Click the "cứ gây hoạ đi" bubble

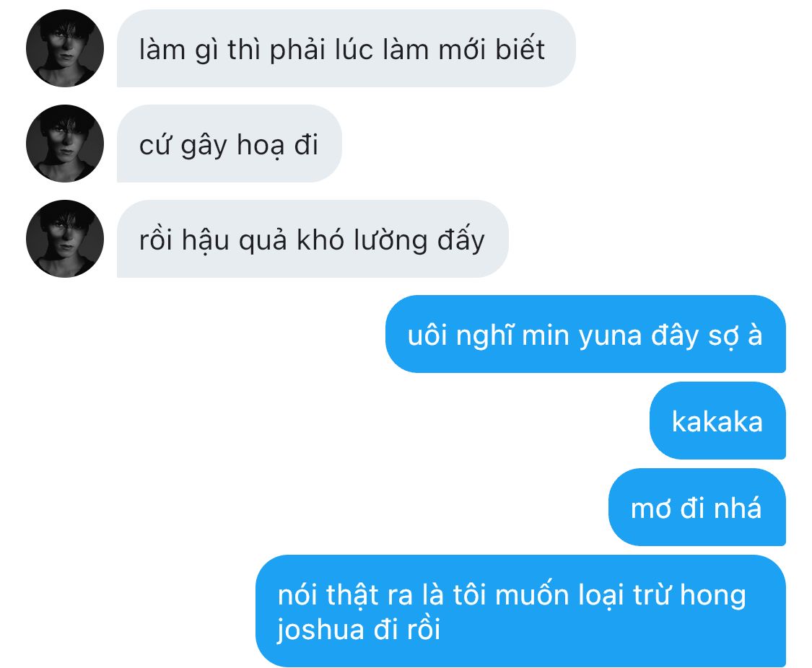point(230,144)
